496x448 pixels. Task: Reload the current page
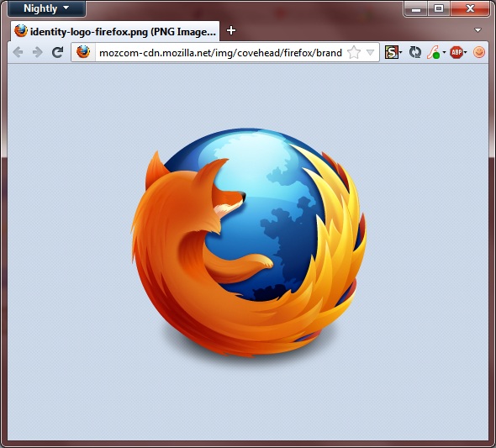[x=57, y=52]
